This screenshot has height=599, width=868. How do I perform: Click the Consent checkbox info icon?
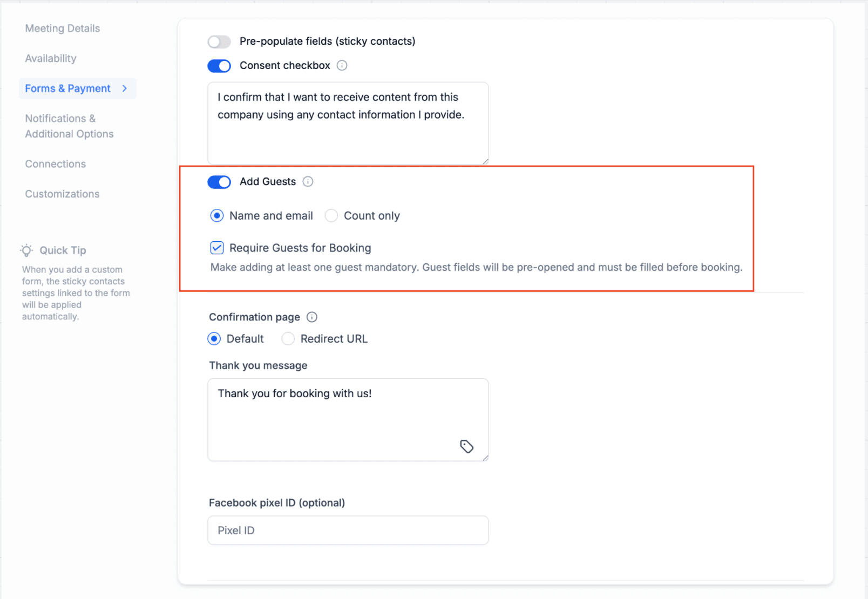(x=342, y=65)
